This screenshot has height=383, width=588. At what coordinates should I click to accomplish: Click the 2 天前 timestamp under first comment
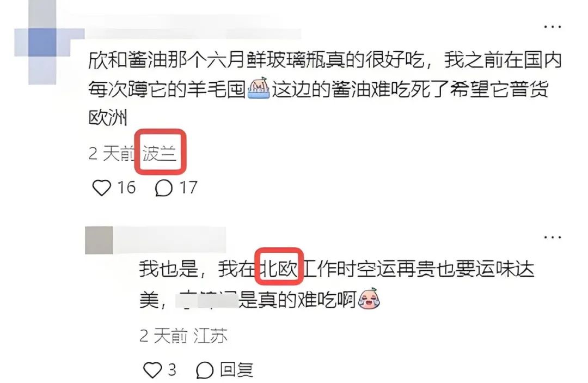pos(112,153)
